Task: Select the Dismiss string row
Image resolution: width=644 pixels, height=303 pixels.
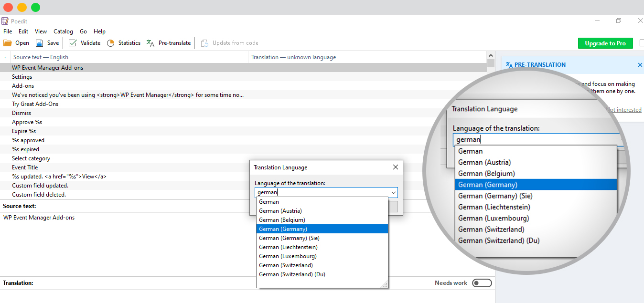Action: pos(244,113)
